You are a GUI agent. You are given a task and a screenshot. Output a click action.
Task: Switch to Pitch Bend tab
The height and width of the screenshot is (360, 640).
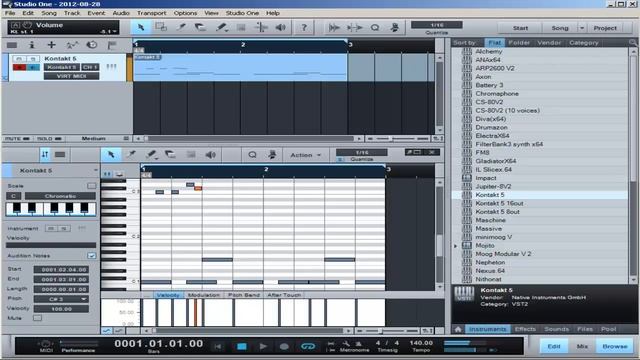[x=244, y=295]
